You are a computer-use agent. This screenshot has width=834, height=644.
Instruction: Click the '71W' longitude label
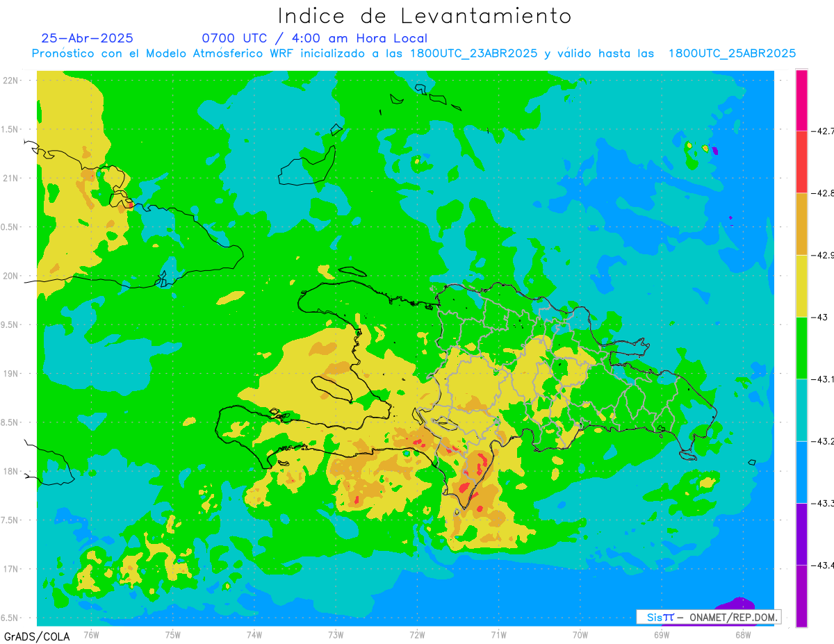(x=498, y=634)
